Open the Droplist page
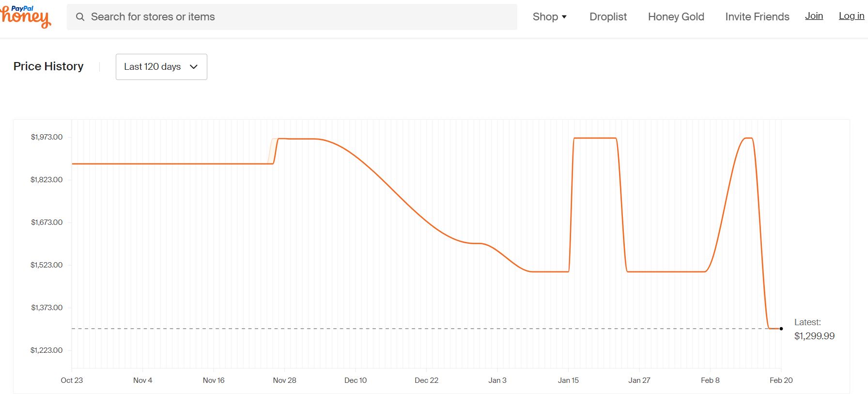 pos(608,17)
